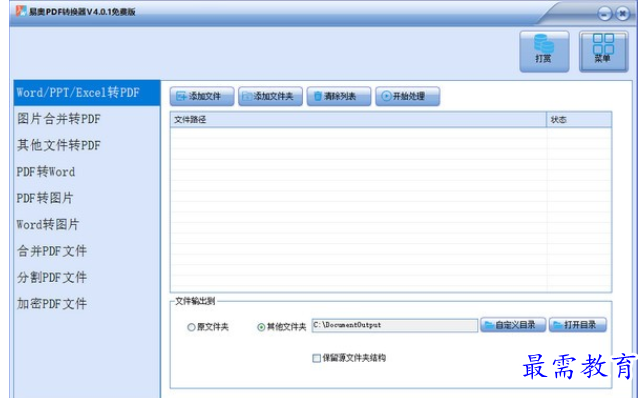This screenshot has width=644, height=398.
Task: Click 添加文件夹 add folder button
Action: [270, 96]
